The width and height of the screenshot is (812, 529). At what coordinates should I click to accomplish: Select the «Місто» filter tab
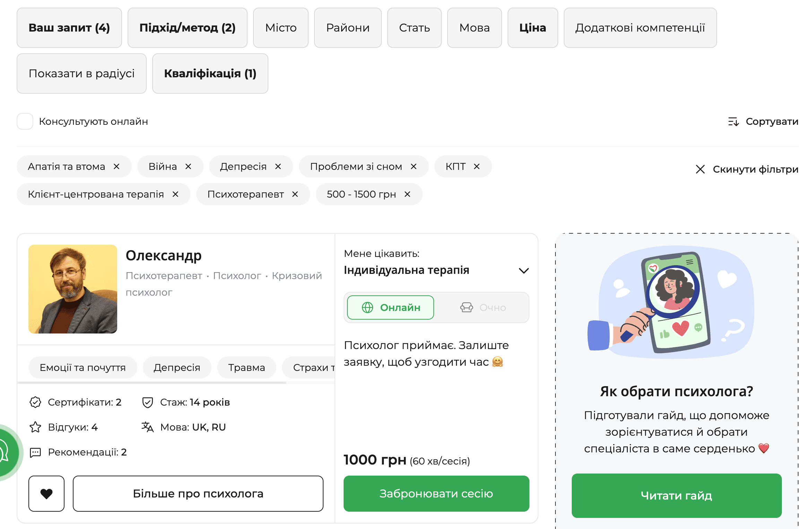pyautogui.click(x=280, y=27)
